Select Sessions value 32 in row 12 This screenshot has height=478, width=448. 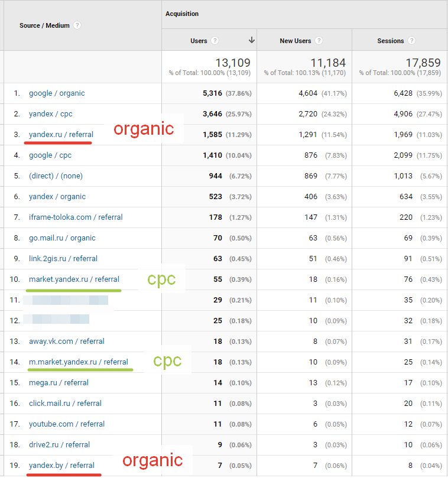(408, 321)
